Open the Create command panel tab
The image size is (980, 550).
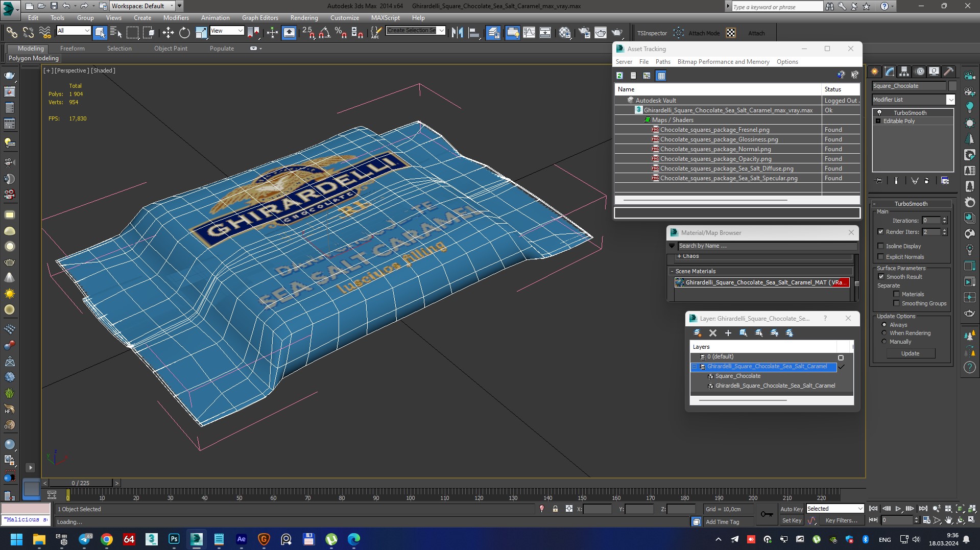point(875,71)
